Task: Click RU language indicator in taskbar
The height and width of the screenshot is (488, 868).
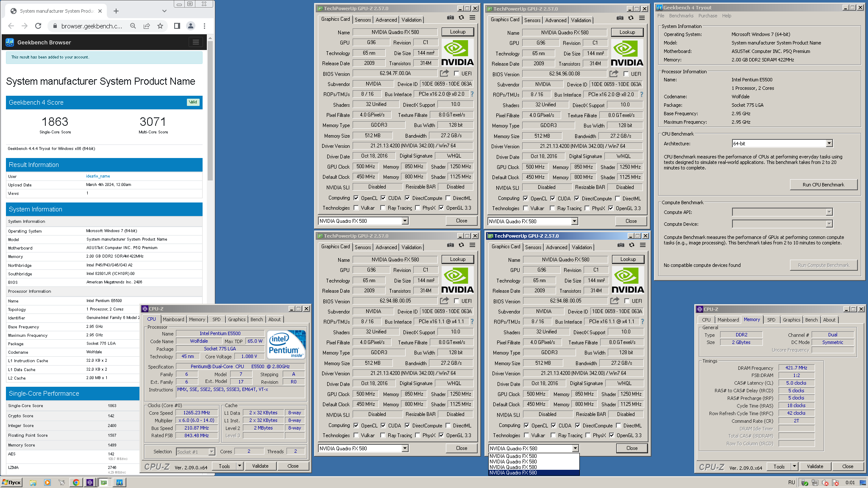Action: [x=792, y=482]
